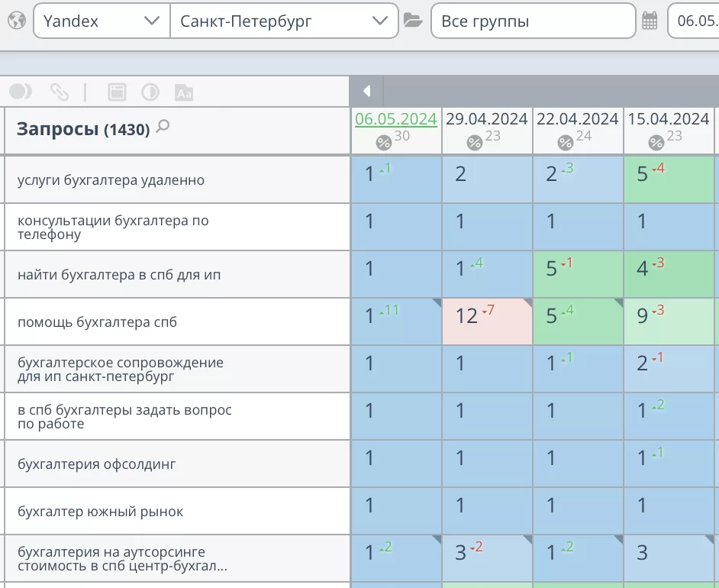Image resolution: width=719 pixels, height=588 pixels.
Task: Toggle the double-circle switch in toolbar
Action: [x=21, y=92]
